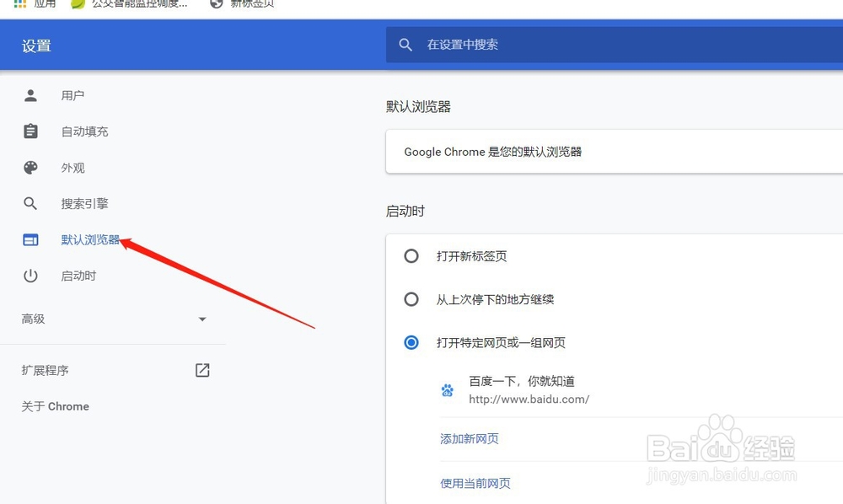The height and width of the screenshot is (504, 843).
Task: Open 用户 settings section
Action: (x=72, y=95)
